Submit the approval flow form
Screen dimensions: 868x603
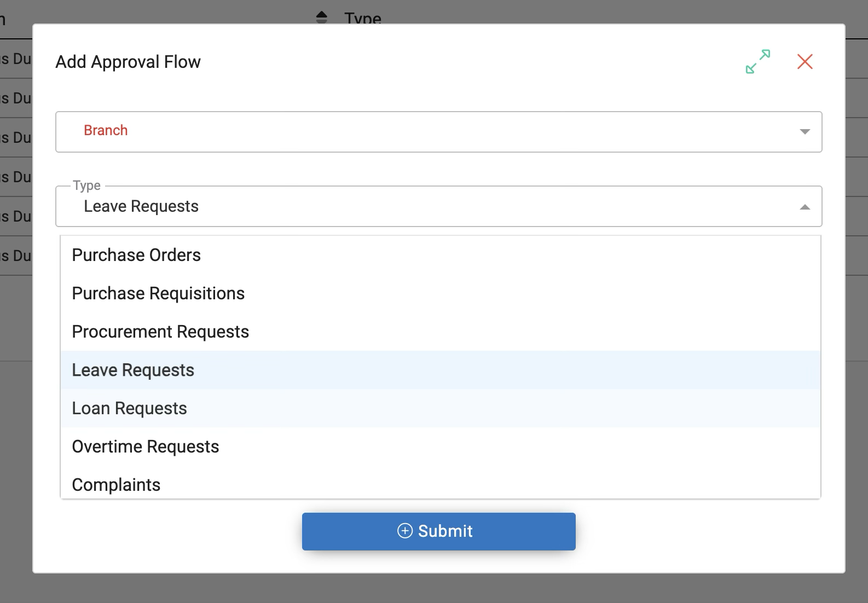pyautogui.click(x=438, y=531)
